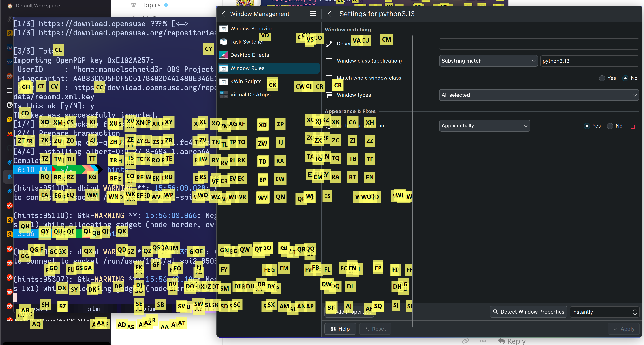The width and height of the screenshot is (644, 345).
Task: Click the Window Behavior sidebar icon
Action: pyautogui.click(x=224, y=29)
